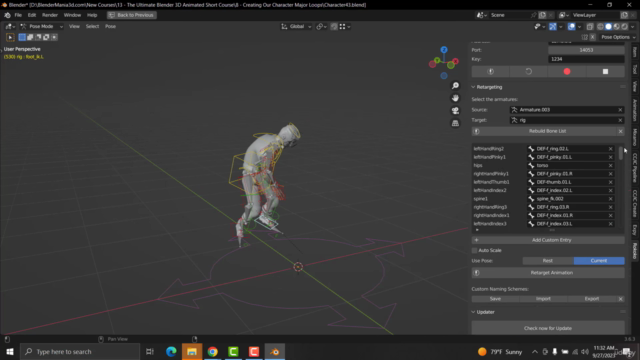The image size is (640, 360).
Task: Click the Windows Start button
Action: pos(10,351)
